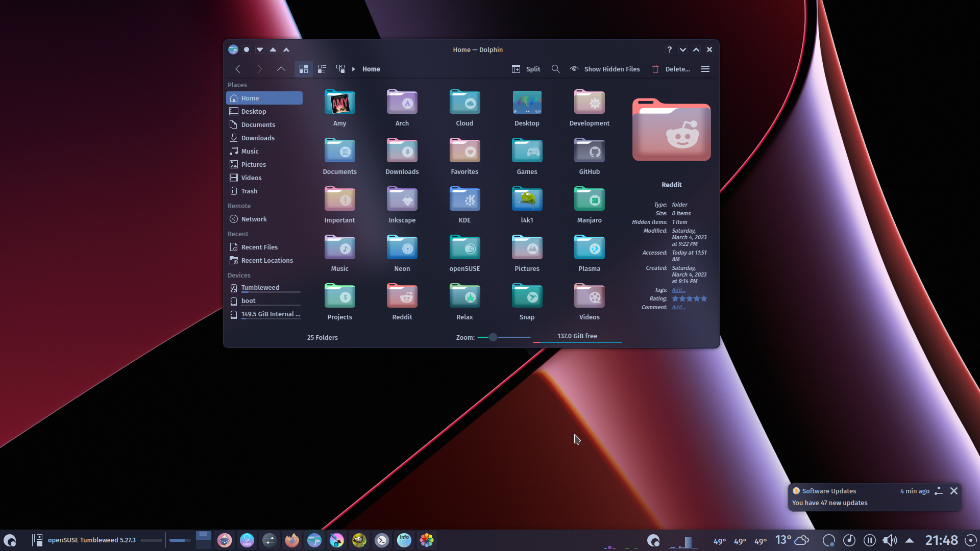Open the Snap folder
Screen dimensions: 980x551
coord(527,302)
